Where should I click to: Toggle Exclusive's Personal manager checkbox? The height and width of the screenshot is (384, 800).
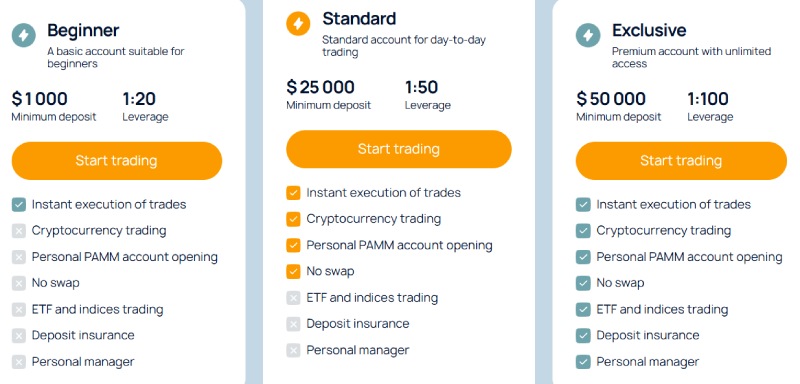[x=583, y=362]
